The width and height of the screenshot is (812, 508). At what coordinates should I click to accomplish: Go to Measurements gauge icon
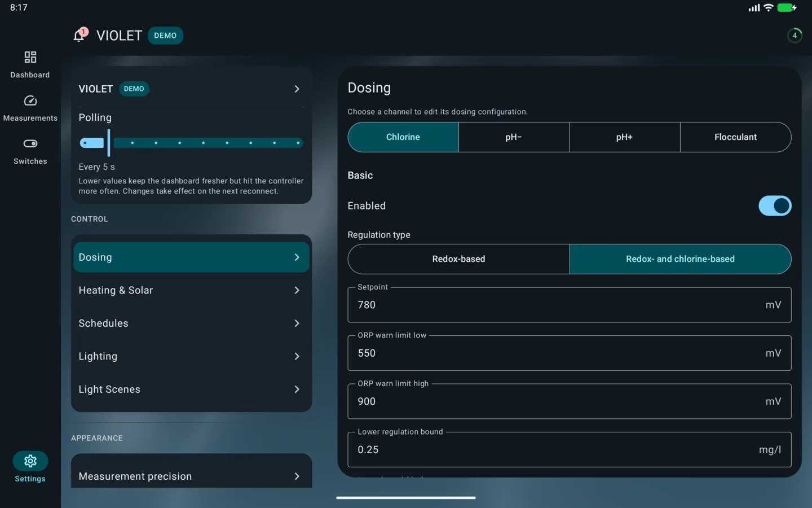coord(30,100)
